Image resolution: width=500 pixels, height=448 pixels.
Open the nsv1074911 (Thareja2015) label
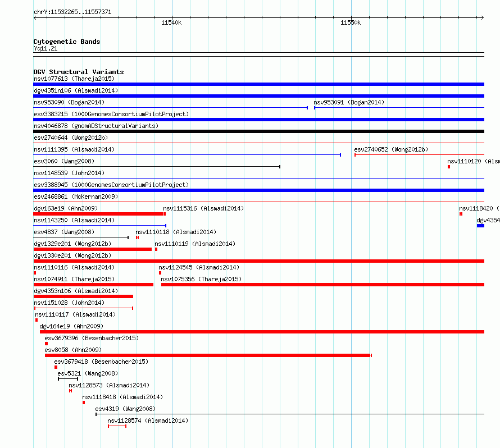(74, 279)
